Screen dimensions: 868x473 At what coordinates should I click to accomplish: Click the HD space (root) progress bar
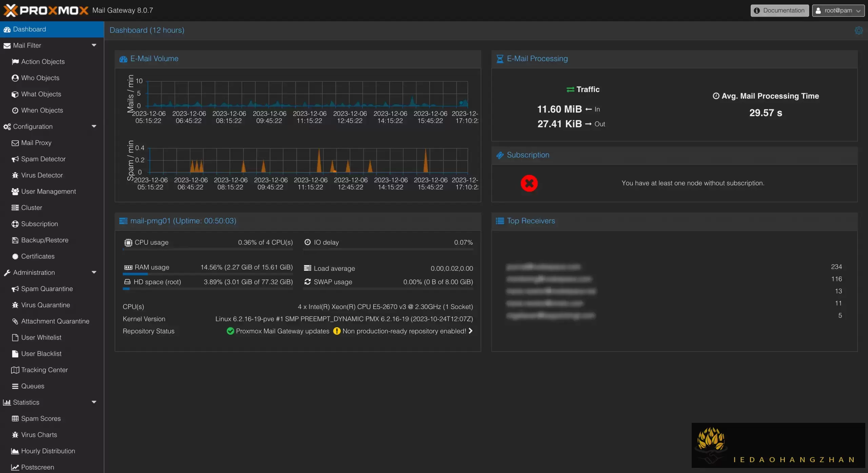pos(208,289)
